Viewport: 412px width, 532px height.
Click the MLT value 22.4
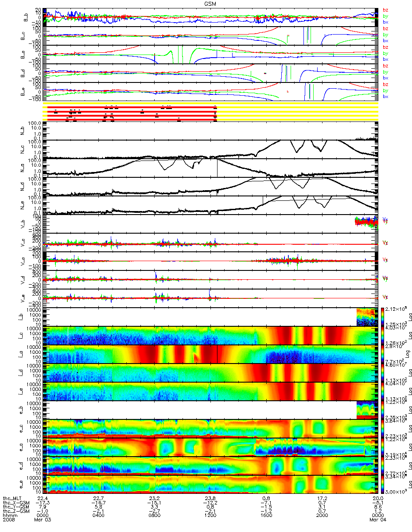43,498
